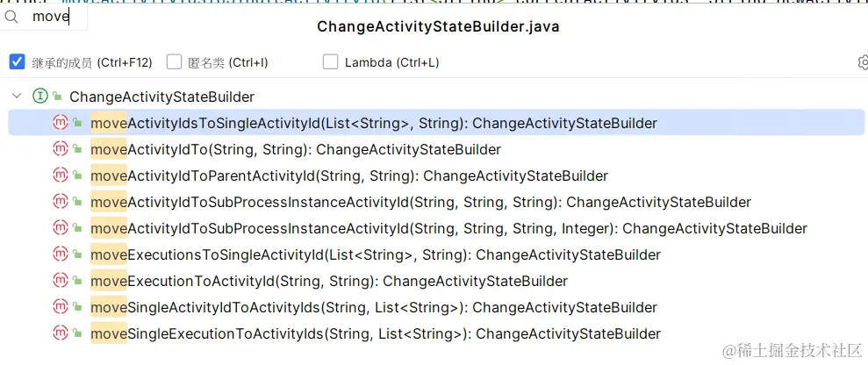
Task: Collapse the ChangeActivityStateBuilder tree node
Action: (17, 97)
